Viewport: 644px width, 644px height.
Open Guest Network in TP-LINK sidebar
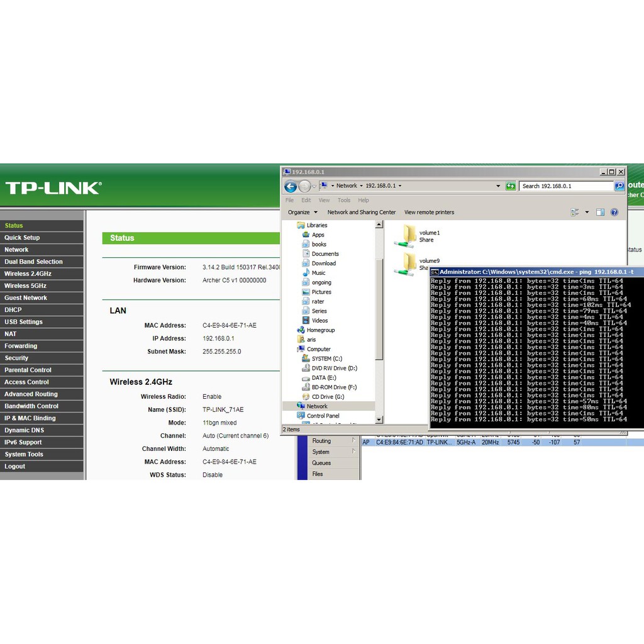tap(42, 297)
